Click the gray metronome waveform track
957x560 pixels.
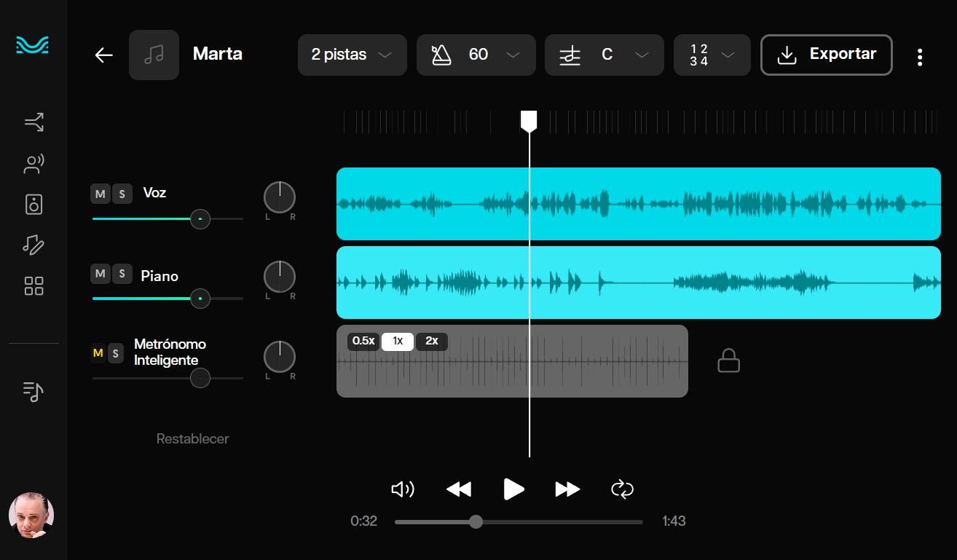(x=512, y=361)
